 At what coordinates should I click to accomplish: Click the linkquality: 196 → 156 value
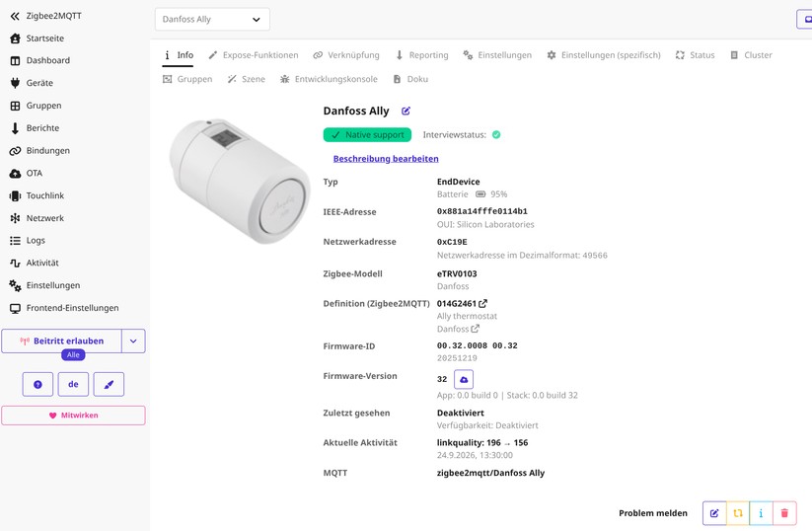pyautogui.click(x=482, y=443)
